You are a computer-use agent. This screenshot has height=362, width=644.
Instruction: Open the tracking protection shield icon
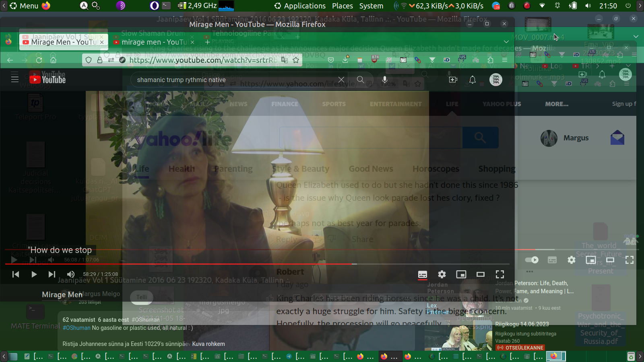(x=89, y=60)
